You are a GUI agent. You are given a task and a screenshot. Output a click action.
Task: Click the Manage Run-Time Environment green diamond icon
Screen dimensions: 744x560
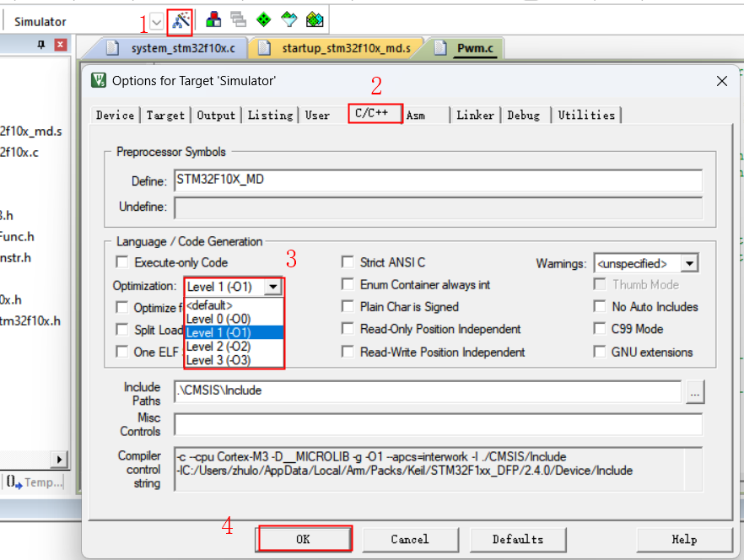click(x=264, y=19)
